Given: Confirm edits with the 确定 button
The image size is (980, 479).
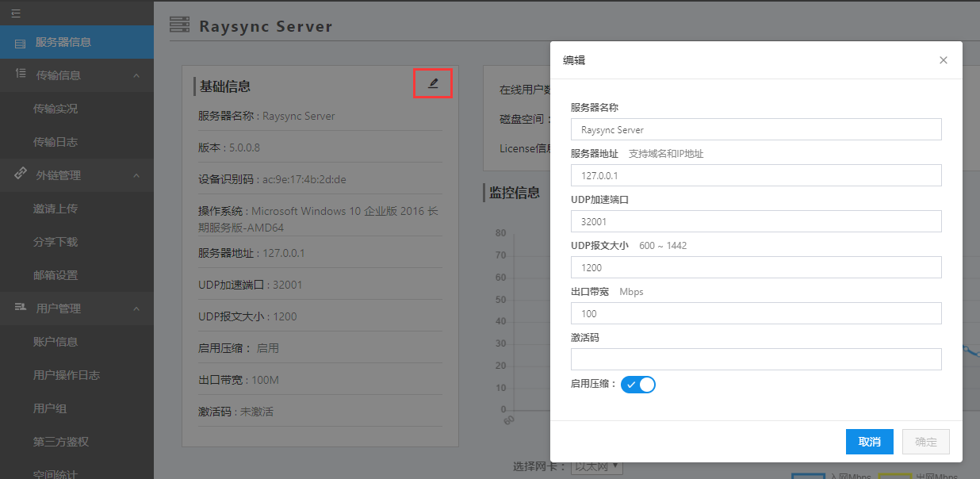Looking at the screenshot, I should tap(925, 442).
